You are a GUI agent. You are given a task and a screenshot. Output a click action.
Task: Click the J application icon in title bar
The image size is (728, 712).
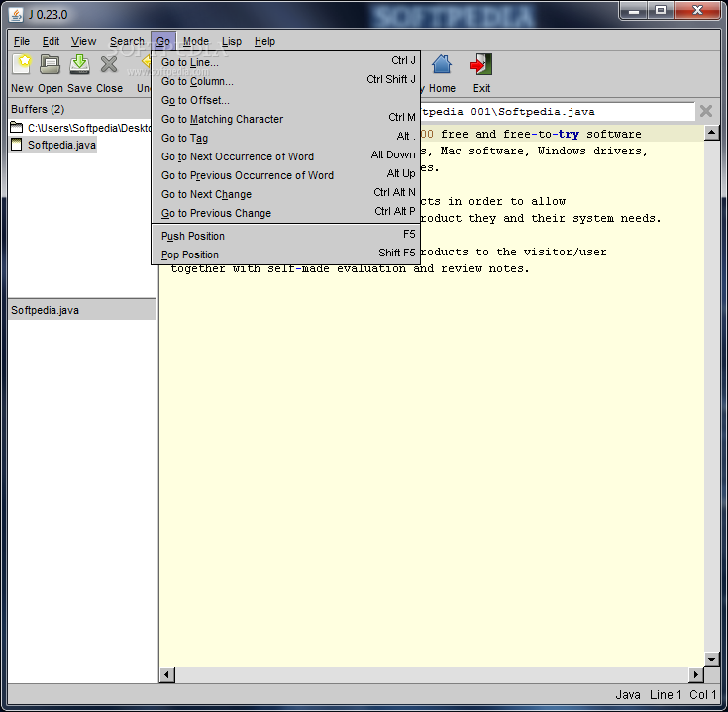(x=16, y=15)
